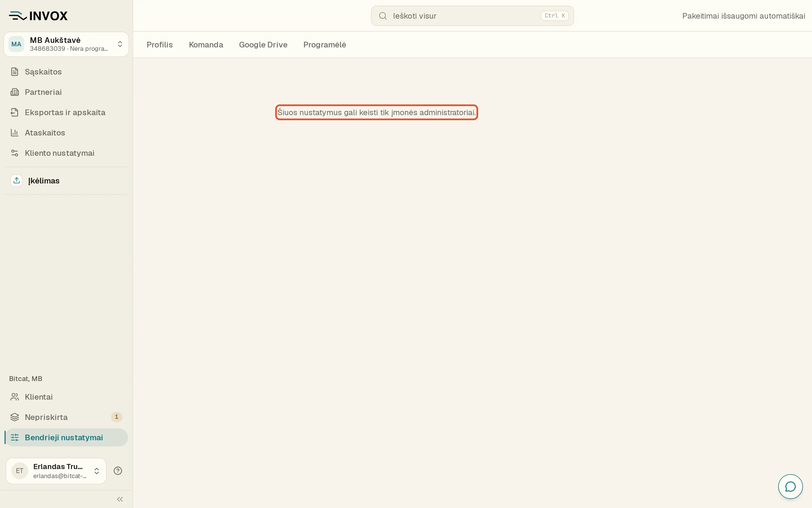
Task: Expand the Erlandas user account menu
Action: pyautogui.click(x=56, y=471)
